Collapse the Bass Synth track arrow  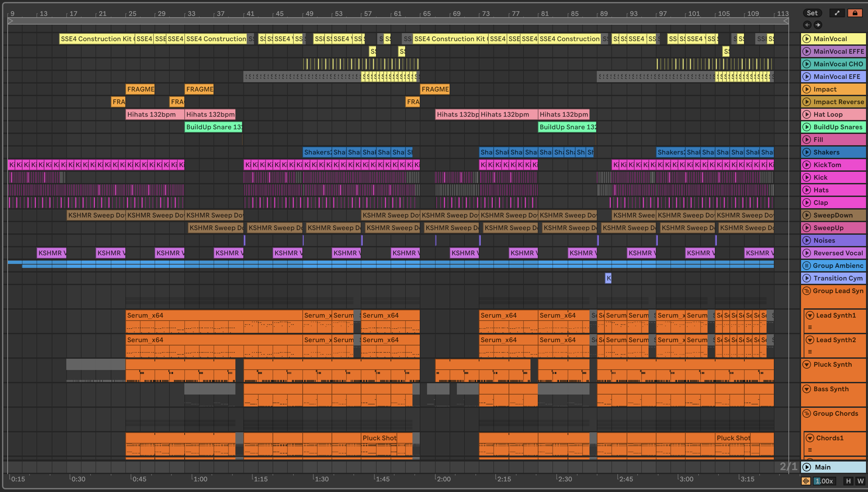(x=807, y=389)
